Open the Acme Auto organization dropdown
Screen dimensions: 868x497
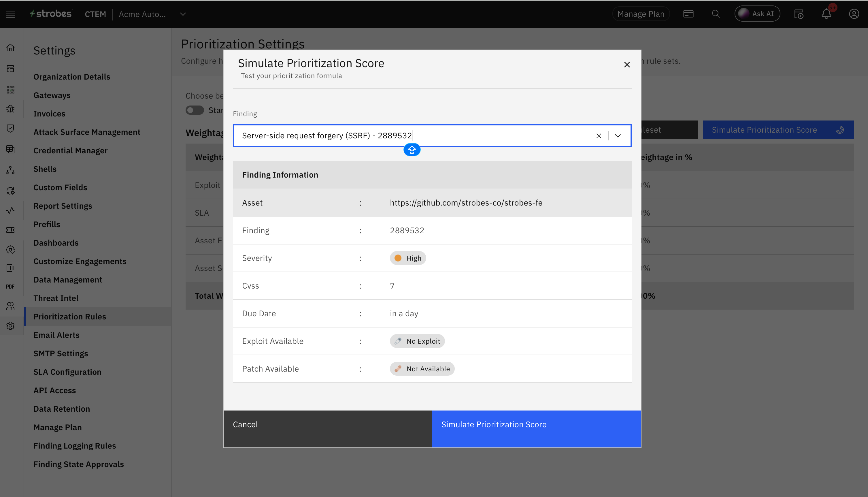(183, 14)
